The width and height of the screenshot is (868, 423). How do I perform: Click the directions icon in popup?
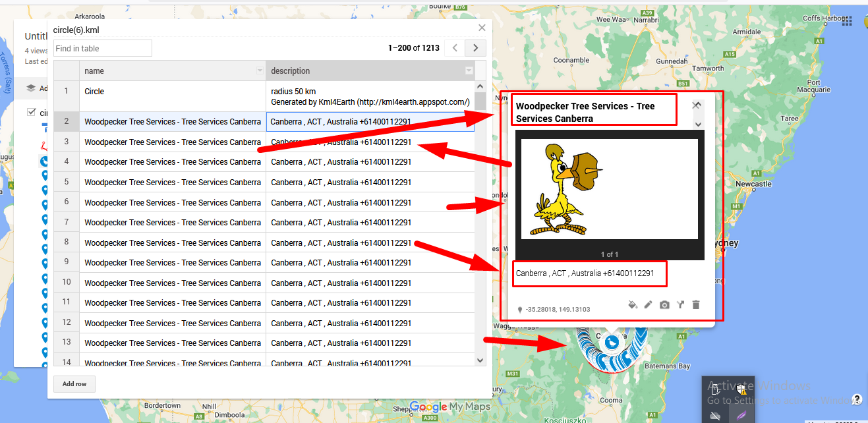pyautogui.click(x=680, y=304)
